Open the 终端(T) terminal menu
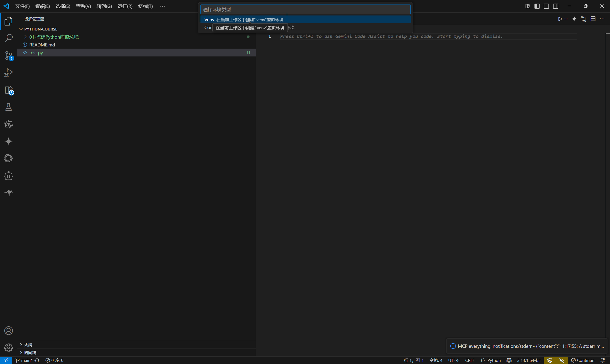The image size is (610, 364). pyautogui.click(x=145, y=6)
